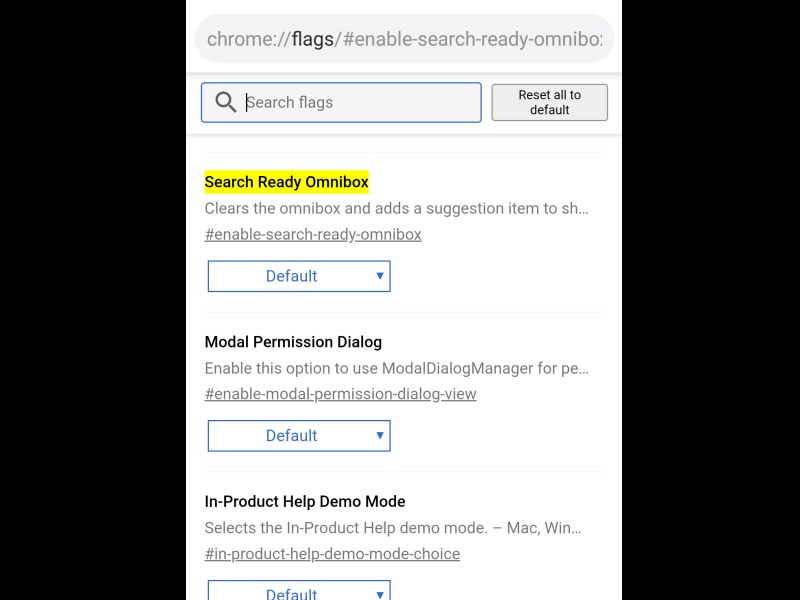This screenshot has height=600, width=800.
Task: Open the #in-product-help-demo-mode-choice link
Action: [332, 553]
